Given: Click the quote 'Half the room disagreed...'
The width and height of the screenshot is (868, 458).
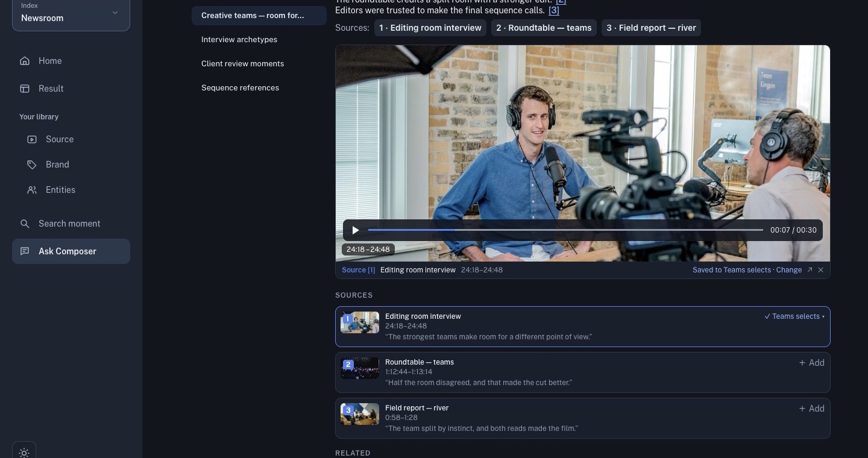Looking at the screenshot, I should coord(479,383).
